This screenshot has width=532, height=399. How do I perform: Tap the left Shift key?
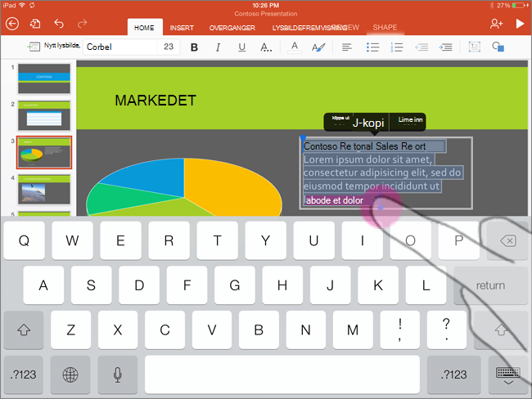click(24, 330)
